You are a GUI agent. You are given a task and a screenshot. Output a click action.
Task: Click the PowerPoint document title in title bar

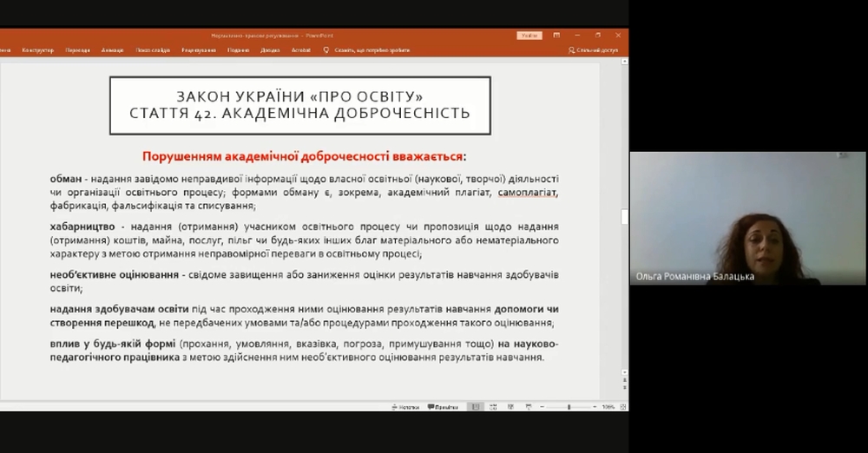(x=272, y=36)
